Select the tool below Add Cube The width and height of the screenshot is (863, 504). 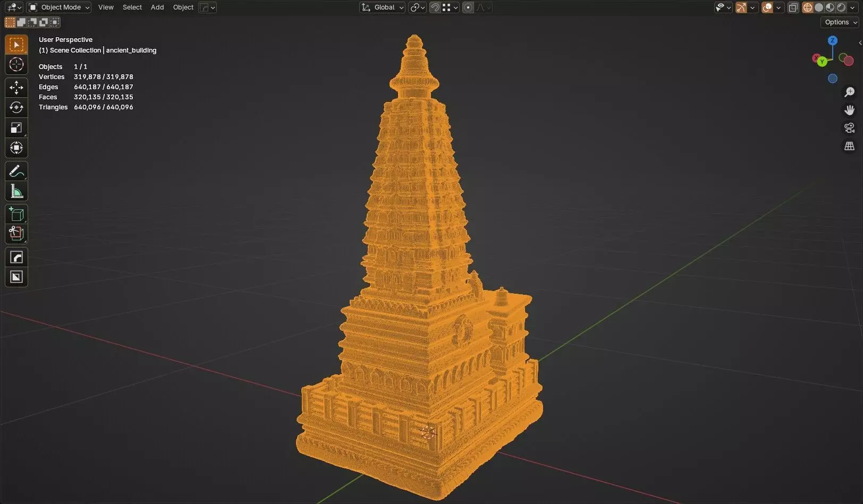(x=16, y=234)
